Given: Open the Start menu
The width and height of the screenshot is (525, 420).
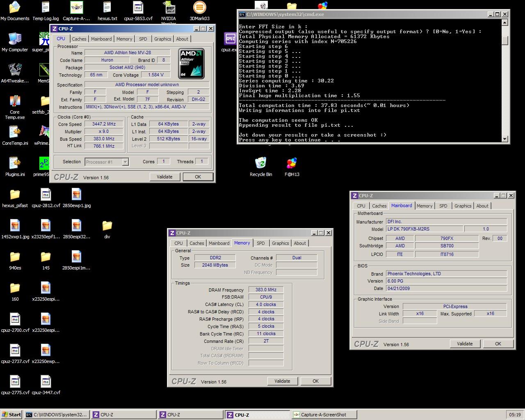Looking at the screenshot, I should (11, 415).
